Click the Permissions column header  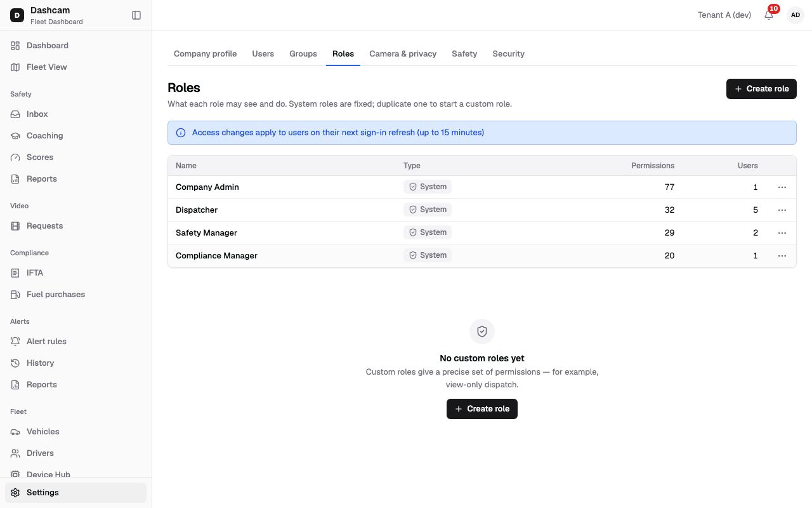[x=653, y=166]
